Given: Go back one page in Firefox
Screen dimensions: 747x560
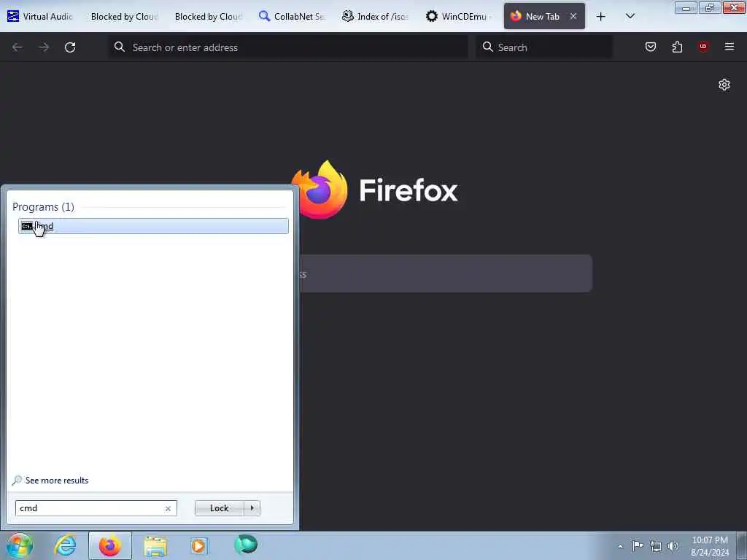Looking at the screenshot, I should pos(18,47).
